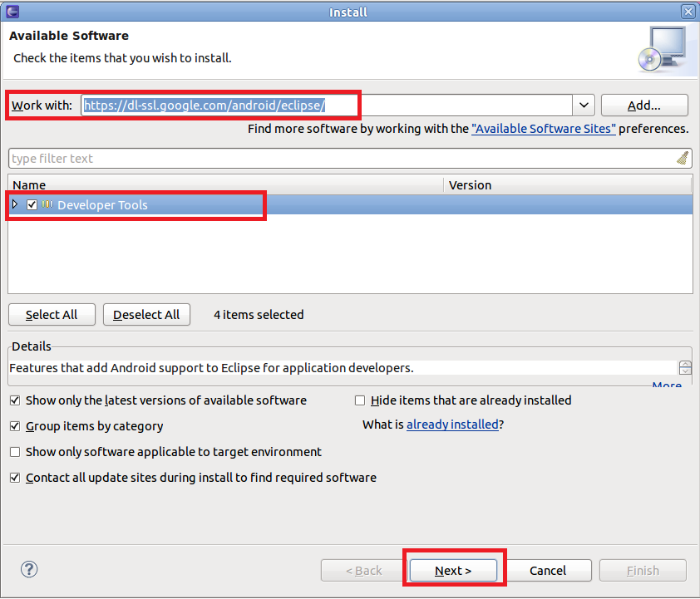Viewport: 700px width, 599px height.
Task: Enable Show only software applicable to target environment
Action: click(15, 452)
